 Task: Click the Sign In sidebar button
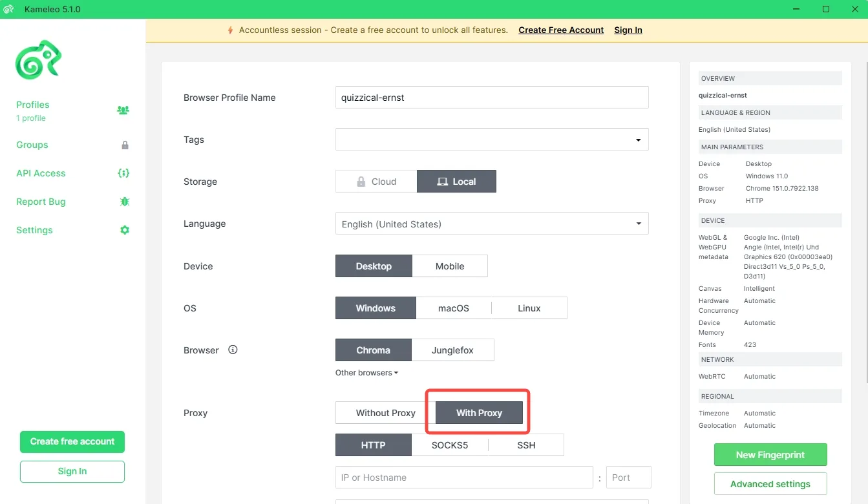[72, 472]
